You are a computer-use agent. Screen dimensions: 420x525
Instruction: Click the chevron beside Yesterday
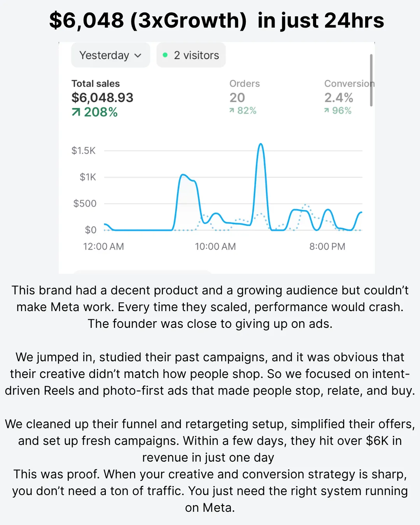pos(138,56)
